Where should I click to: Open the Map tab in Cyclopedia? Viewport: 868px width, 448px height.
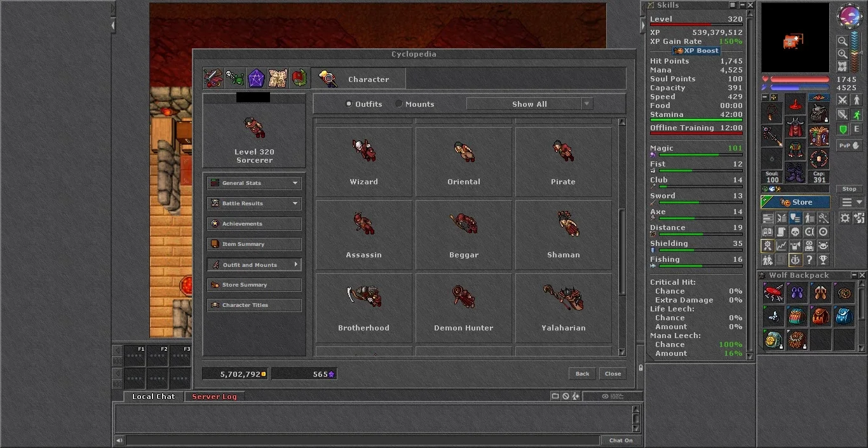[278, 78]
